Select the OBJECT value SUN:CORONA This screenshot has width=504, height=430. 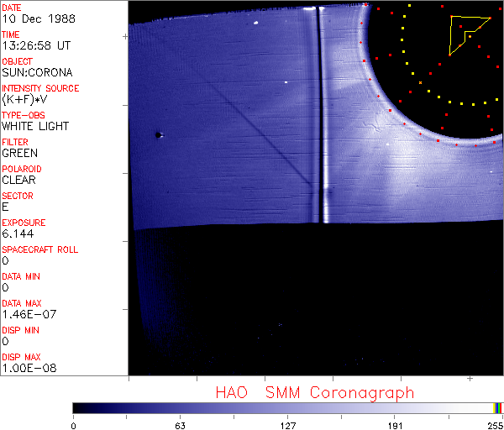point(37,72)
